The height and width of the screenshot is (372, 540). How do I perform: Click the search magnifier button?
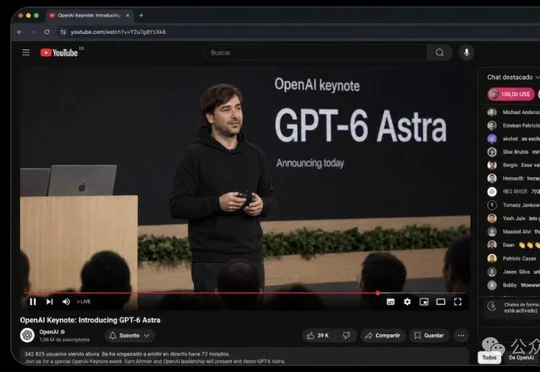pos(439,52)
